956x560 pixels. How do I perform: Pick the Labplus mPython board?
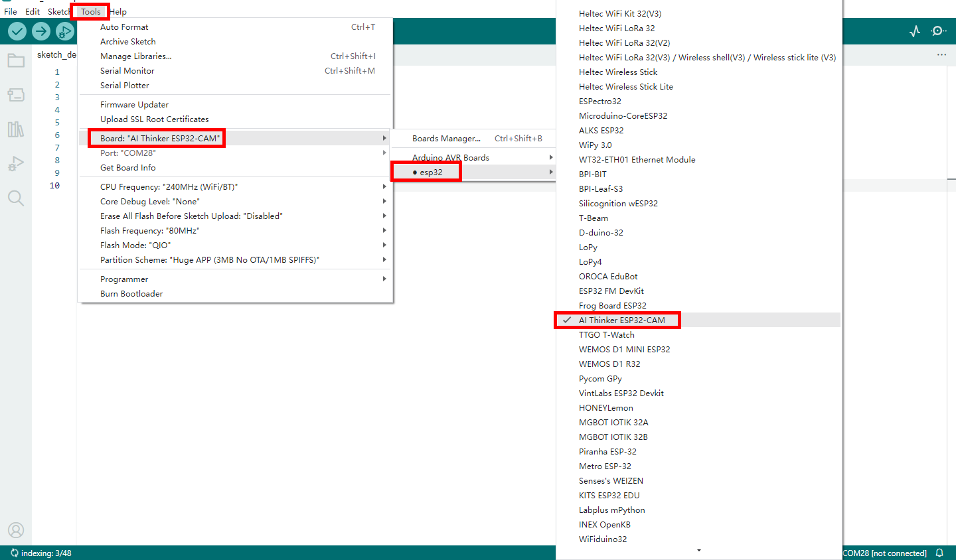[699, 510]
